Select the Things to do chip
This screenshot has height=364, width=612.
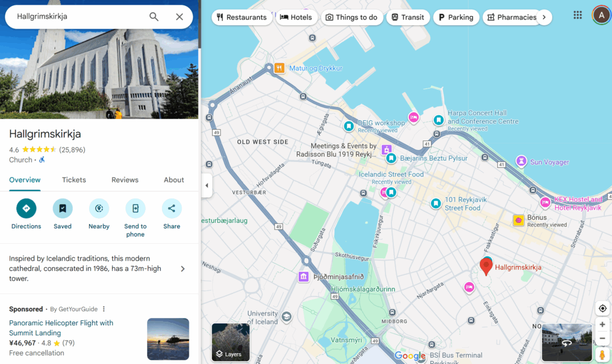[351, 17]
